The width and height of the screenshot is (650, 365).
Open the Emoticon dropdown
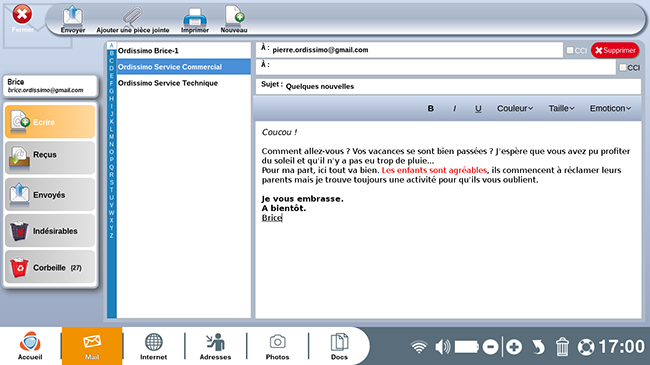(610, 108)
